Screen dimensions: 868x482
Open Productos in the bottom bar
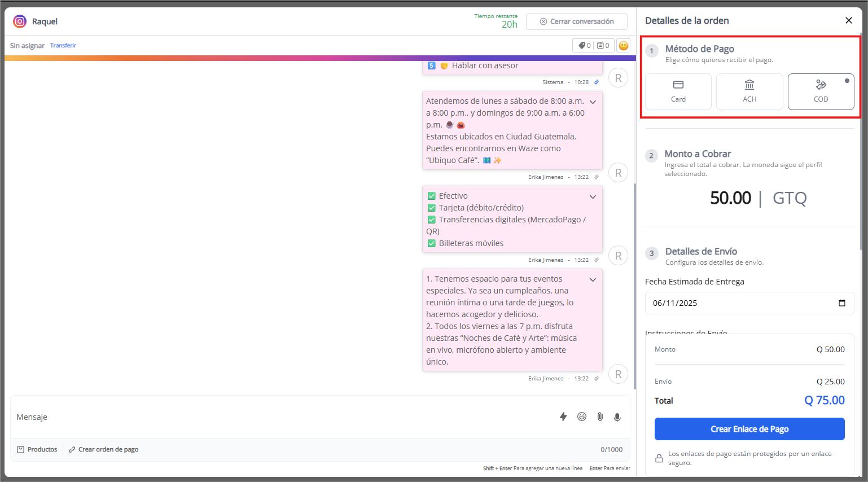37,449
